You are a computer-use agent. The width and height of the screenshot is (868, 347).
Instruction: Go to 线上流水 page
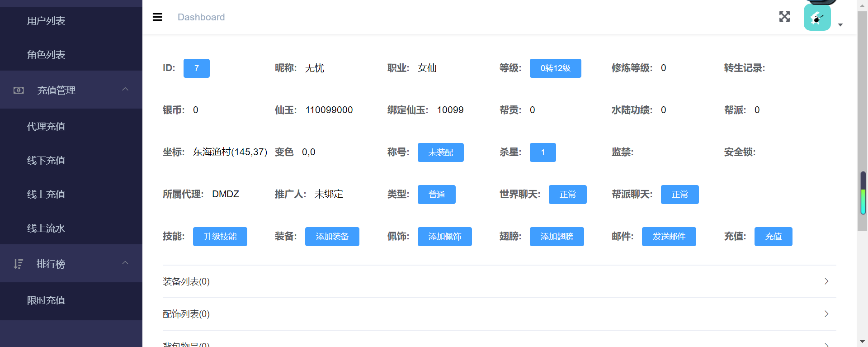tap(46, 228)
